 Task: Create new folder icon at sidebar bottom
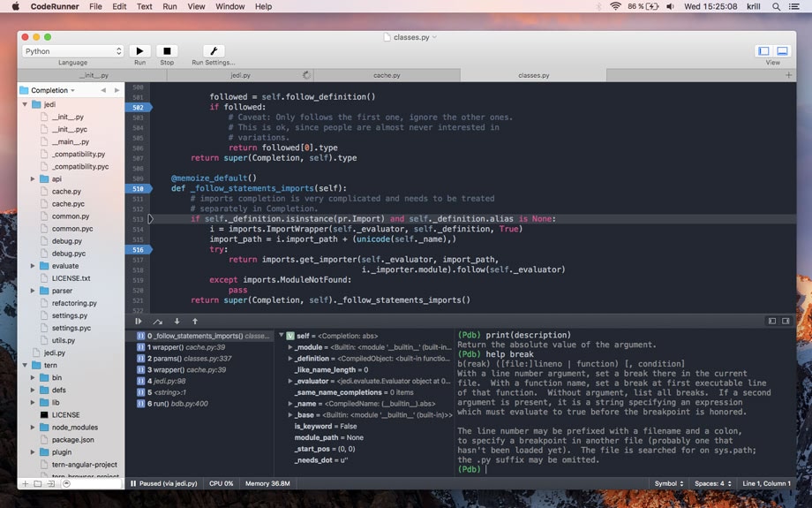(x=38, y=483)
